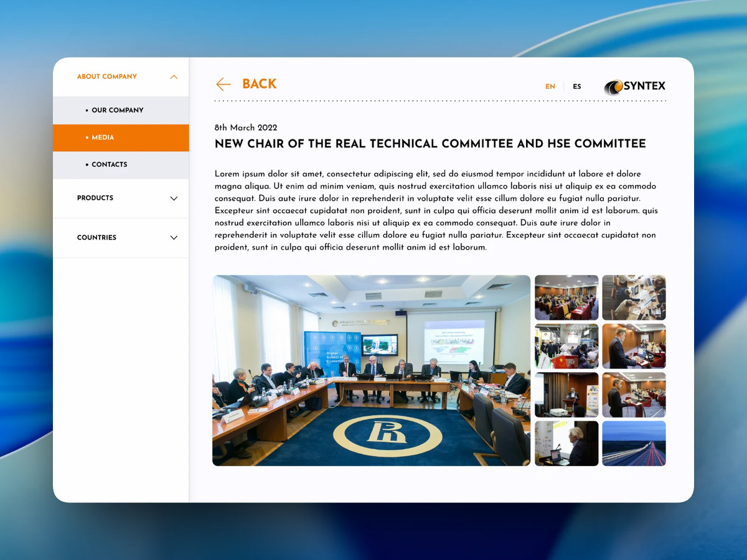Click the orange back arrow icon
Screen dimensions: 747x560
pyautogui.click(x=223, y=84)
